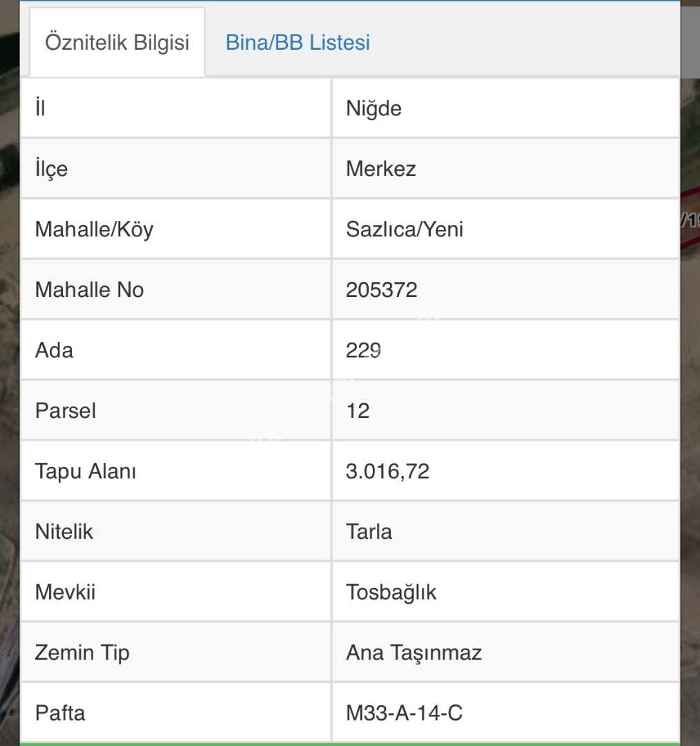Select the Sazlıca/Yeni neighborhood value

pos(405,229)
